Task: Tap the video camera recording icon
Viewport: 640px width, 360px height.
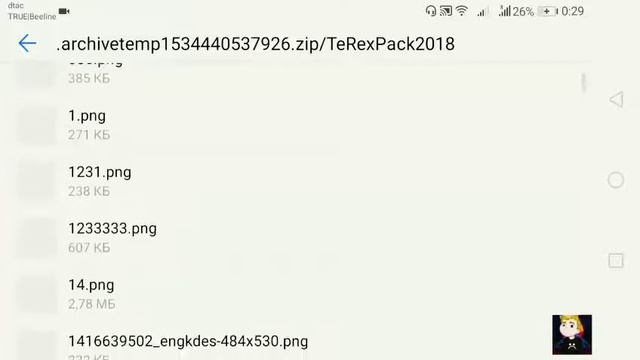Action: (64, 11)
